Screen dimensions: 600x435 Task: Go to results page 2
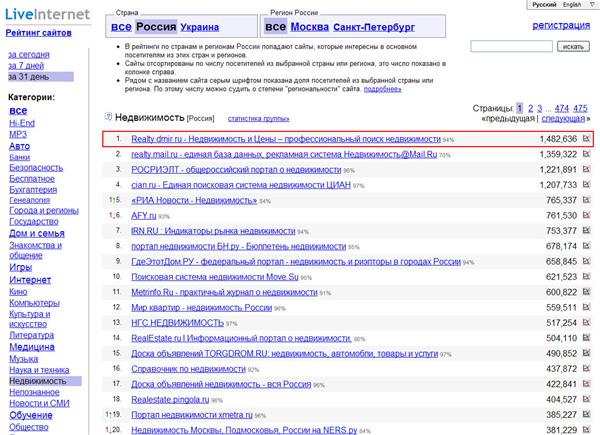pos(530,108)
